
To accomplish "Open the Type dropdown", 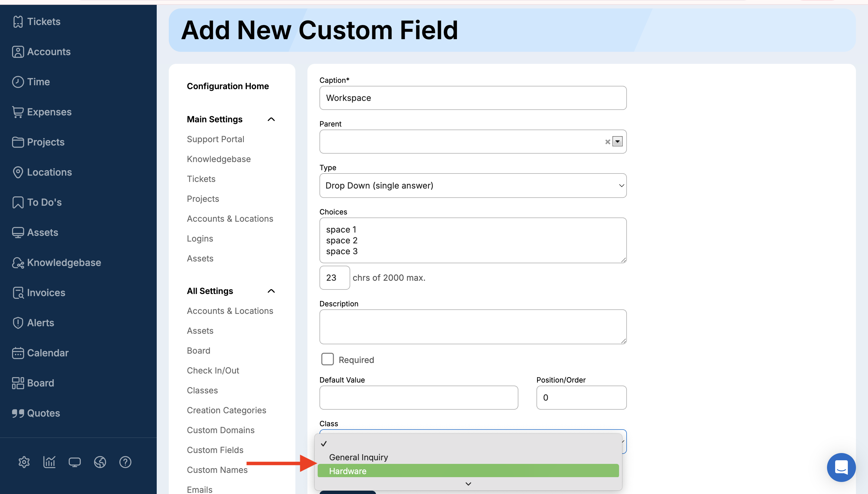I will [473, 186].
